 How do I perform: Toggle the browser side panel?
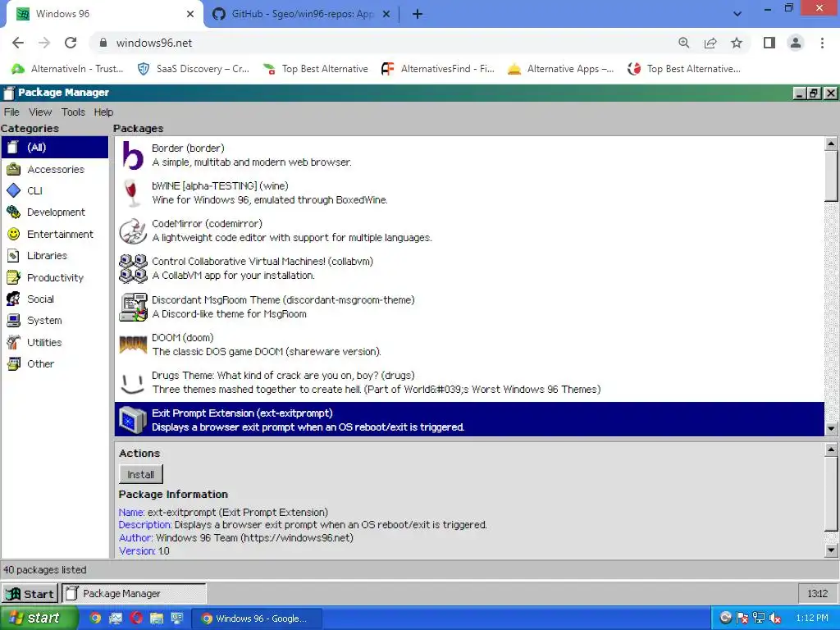pyautogui.click(x=769, y=43)
